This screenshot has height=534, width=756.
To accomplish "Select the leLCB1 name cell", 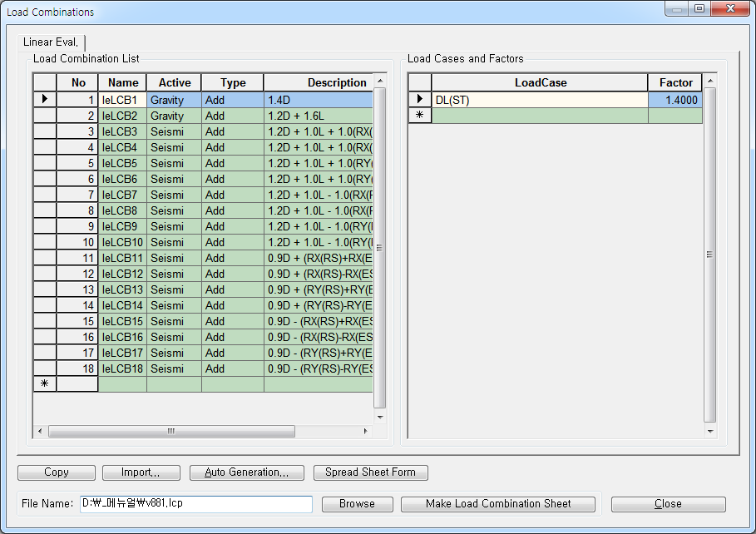I will coord(122,100).
